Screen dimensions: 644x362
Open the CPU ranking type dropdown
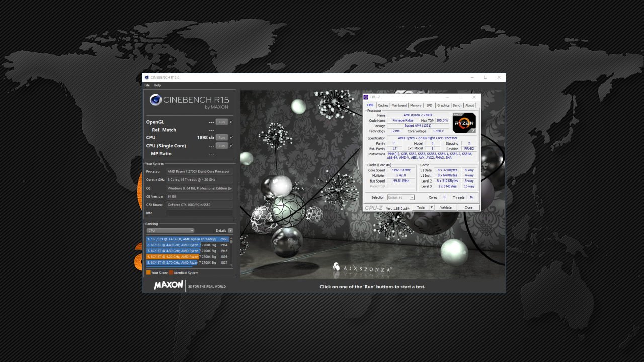click(x=170, y=231)
